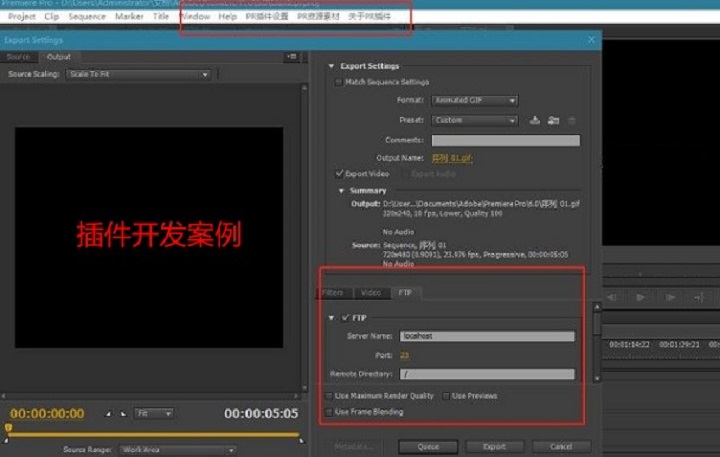The width and height of the screenshot is (720, 457).
Task: Click the yellow preview timeline bar
Action: [154, 434]
